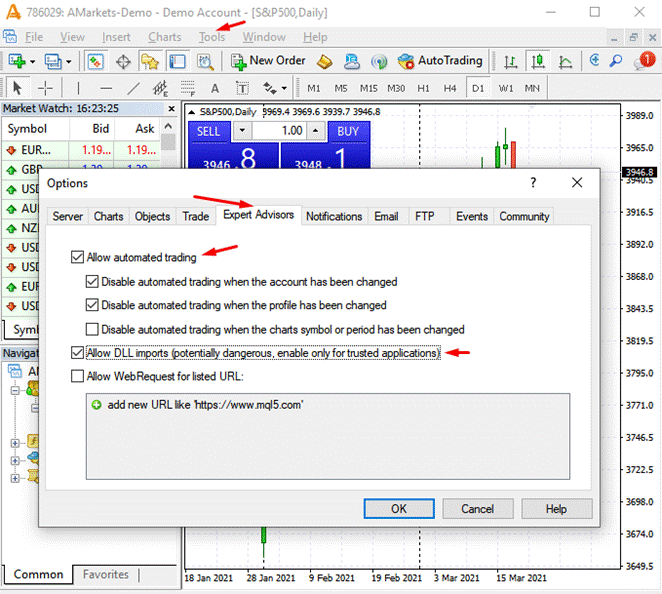Switch chart to candlesticks icon
This screenshot has width=662, height=594.
coord(537,62)
